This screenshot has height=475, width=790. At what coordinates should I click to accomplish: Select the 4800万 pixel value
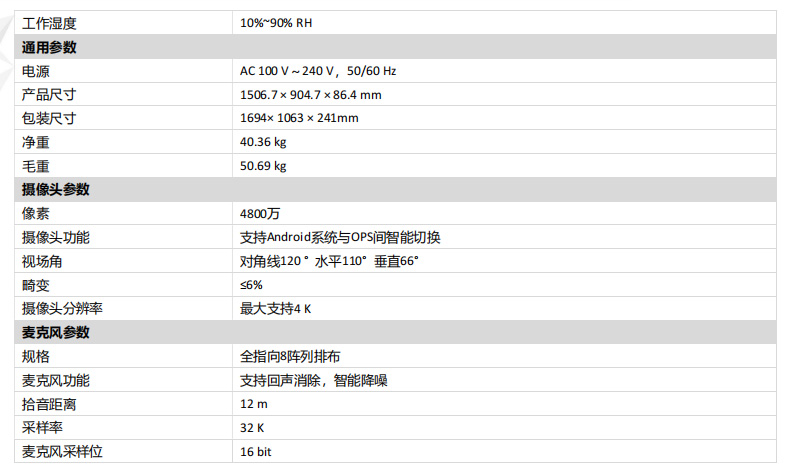coord(259,213)
